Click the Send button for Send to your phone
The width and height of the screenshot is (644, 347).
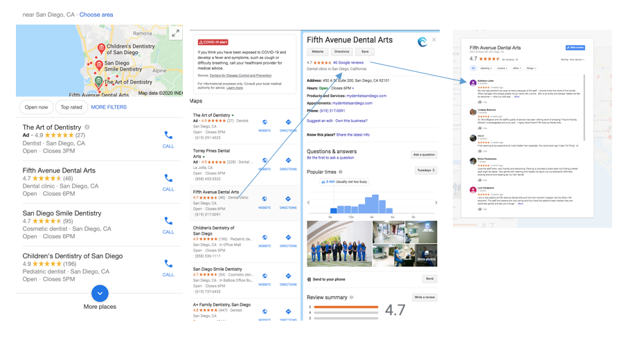(429, 279)
